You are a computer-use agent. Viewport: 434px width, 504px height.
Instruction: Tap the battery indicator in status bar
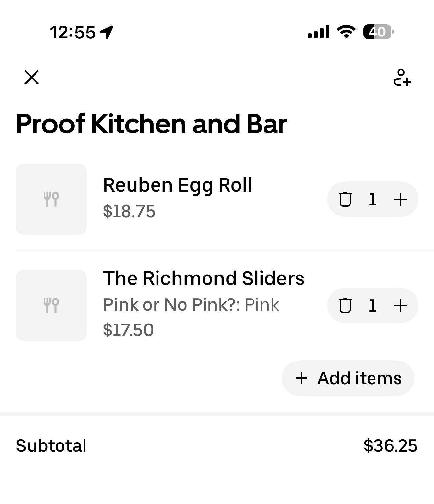pos(378,32)
